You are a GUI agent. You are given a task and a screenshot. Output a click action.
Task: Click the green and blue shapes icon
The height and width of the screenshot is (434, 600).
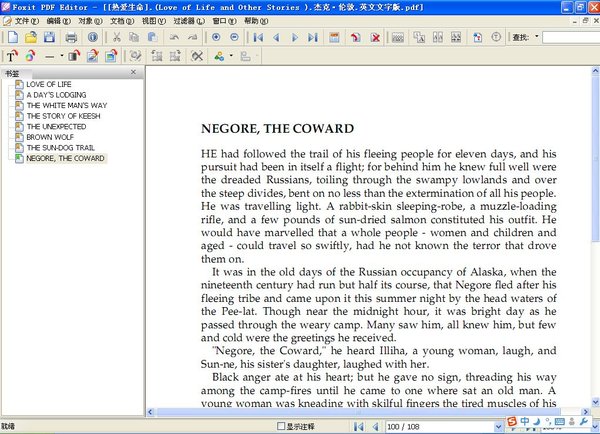pyautogui.click(x=219, y=57)
